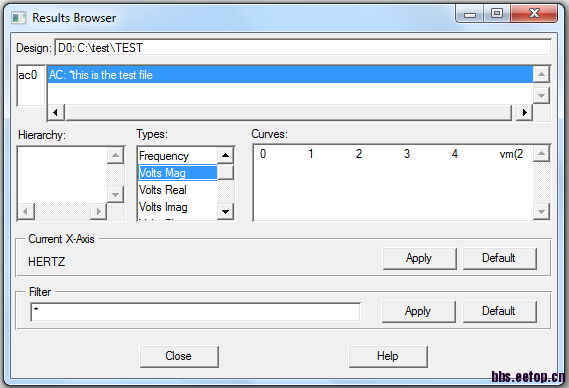Click the Hierarchy list scroll down arrow
The width and height of the screenshot is (569, 388).
115,195
